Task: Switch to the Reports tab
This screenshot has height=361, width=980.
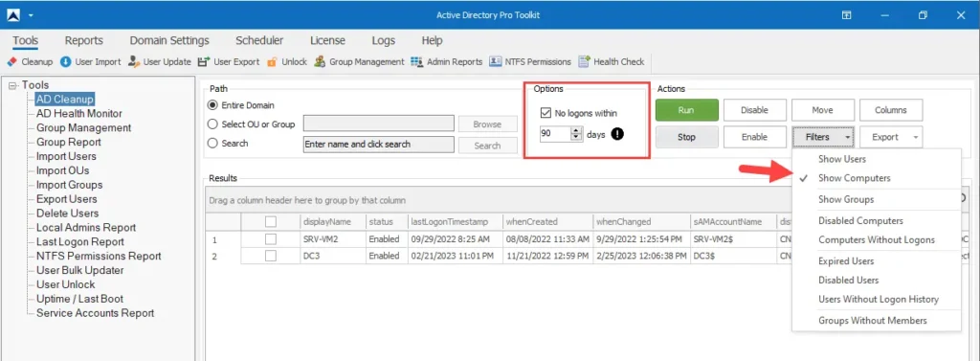Action: pyautogui.click(x=84, y=40)
